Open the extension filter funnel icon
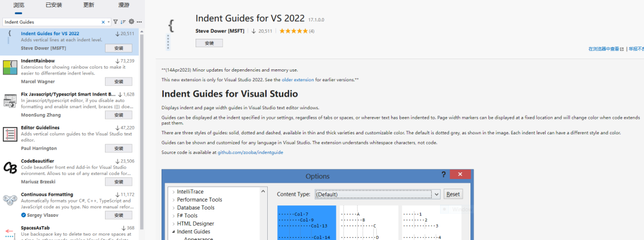 (x=116, y=21)
